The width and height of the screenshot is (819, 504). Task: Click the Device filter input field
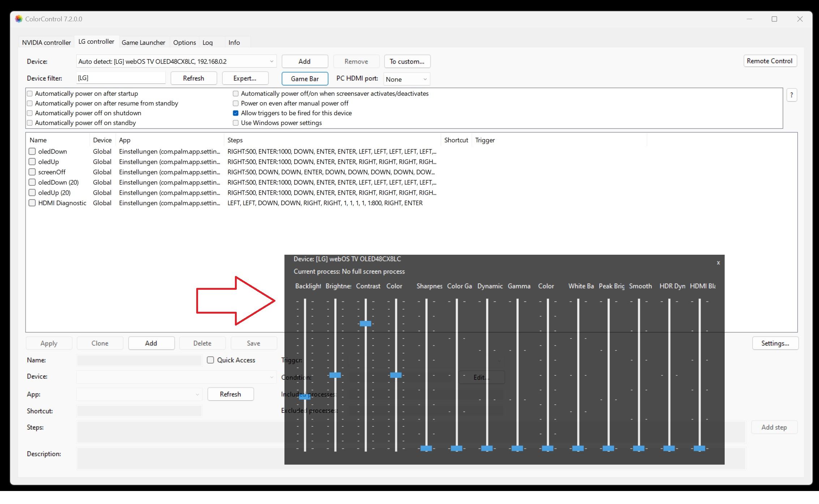tap(121, 78)
